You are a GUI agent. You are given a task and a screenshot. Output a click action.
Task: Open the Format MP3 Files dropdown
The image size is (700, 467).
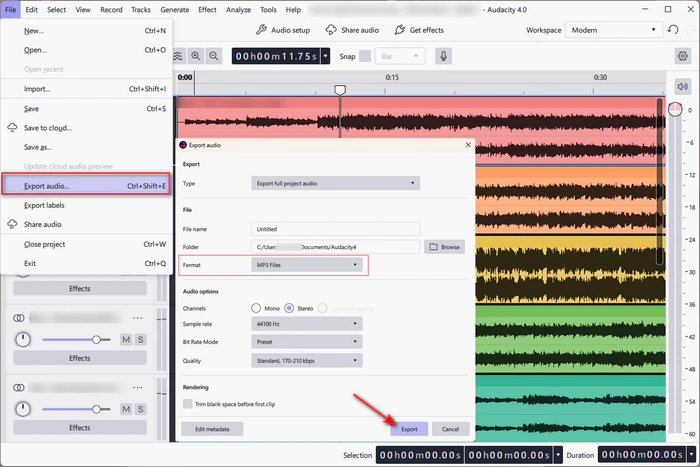pyautogui.click(x=307, y=265)
